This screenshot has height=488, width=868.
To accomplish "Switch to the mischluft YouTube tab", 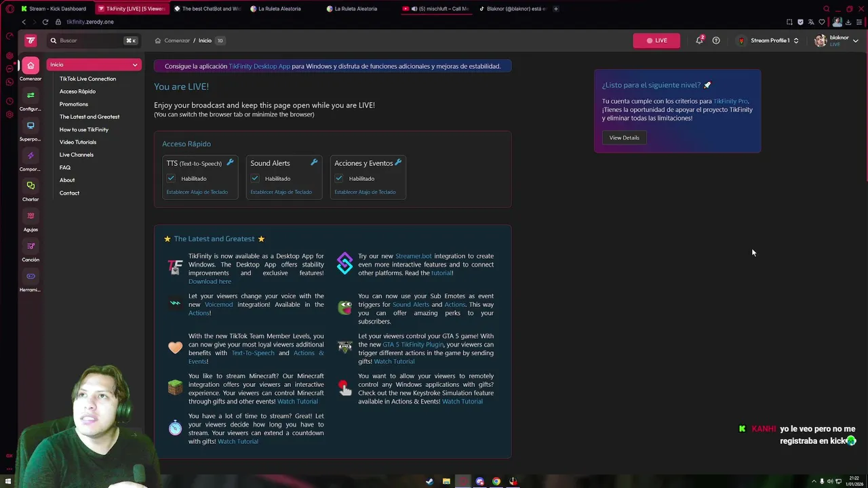I will (436, 9).
